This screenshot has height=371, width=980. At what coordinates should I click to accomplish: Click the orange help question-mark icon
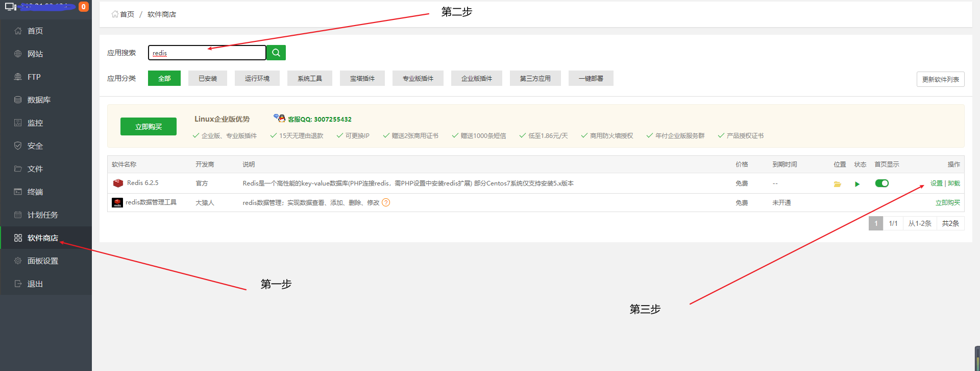coord(386,202)
